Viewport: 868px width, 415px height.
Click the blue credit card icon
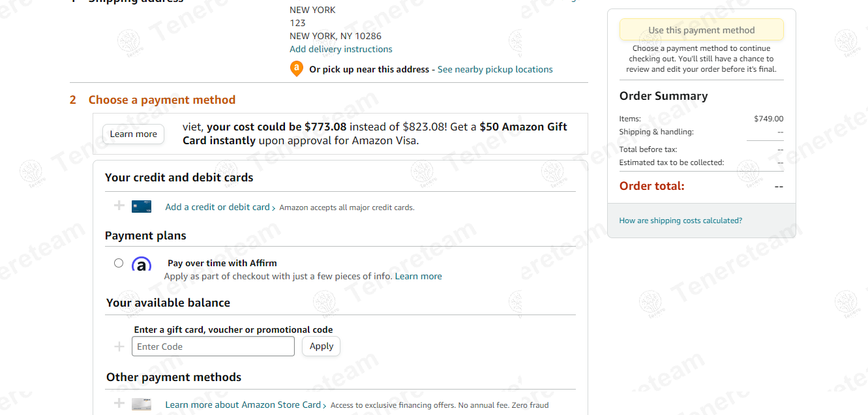(x=142, y=207)
